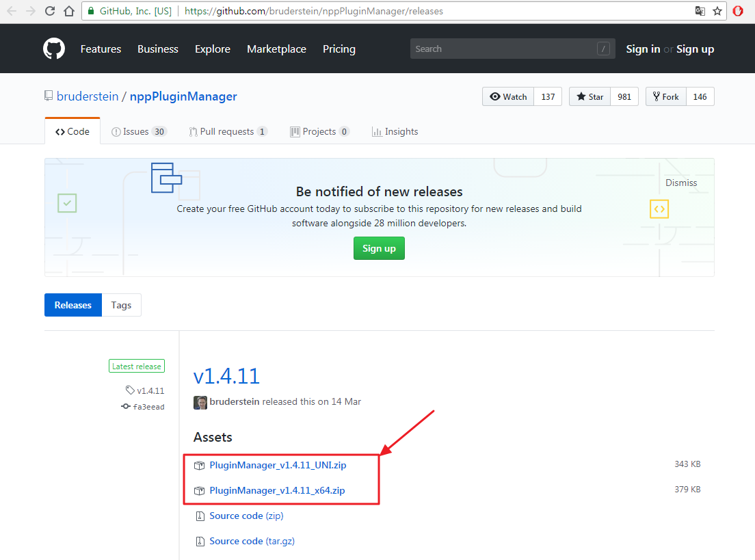Click Sign up link in header

pyautogui.click(x=695, y=49)
